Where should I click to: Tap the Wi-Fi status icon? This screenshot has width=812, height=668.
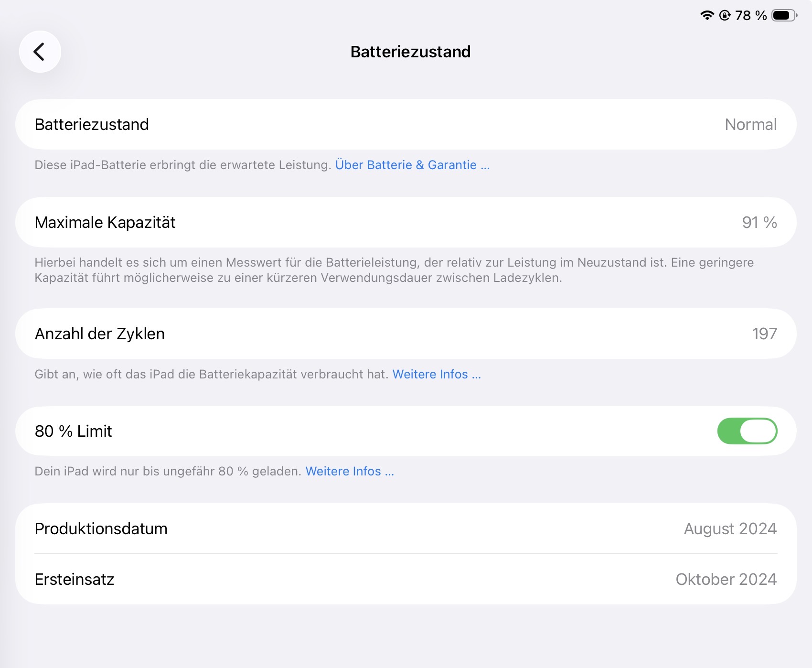tap(707, 15)
